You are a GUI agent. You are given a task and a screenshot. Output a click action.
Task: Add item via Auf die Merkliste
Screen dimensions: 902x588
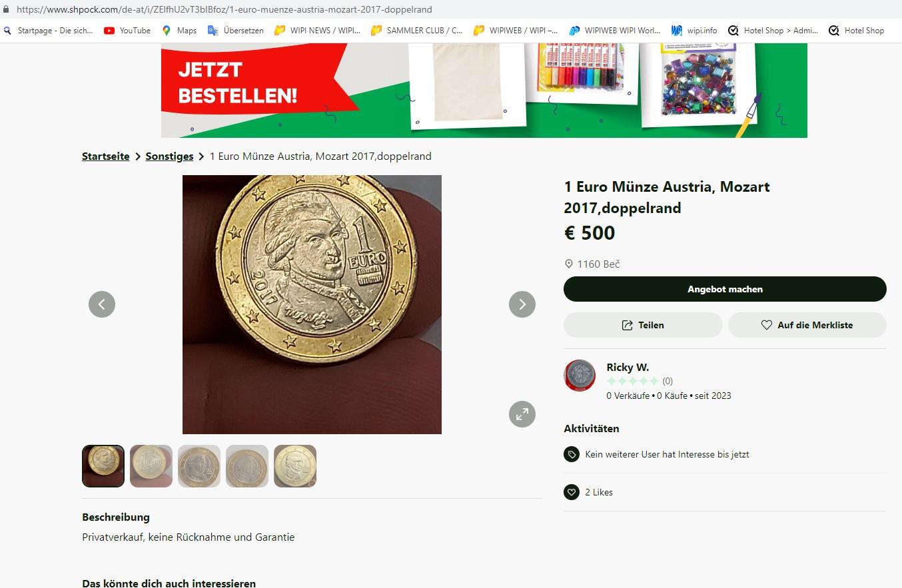click(x=807, y=325)
